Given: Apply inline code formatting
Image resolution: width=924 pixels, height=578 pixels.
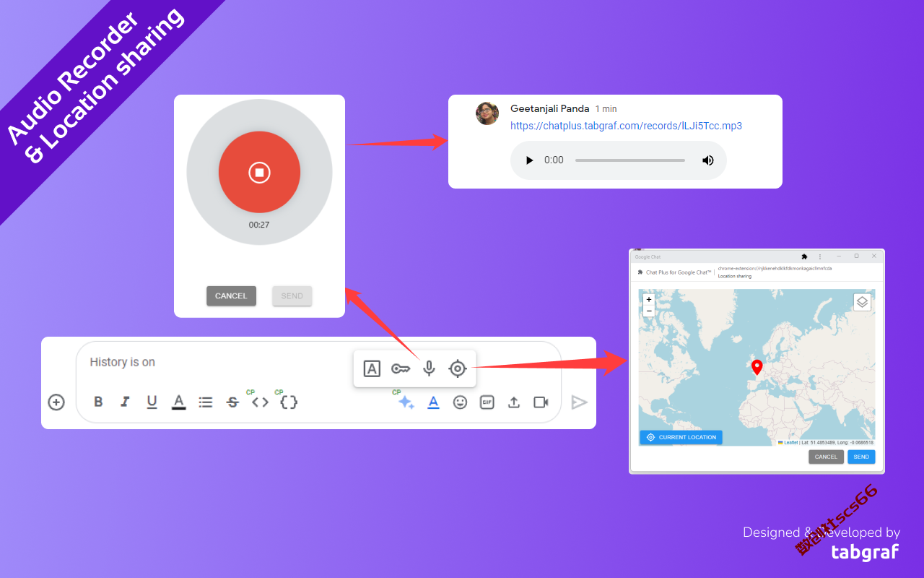Looking at the screenshot, I should (260, 402).
